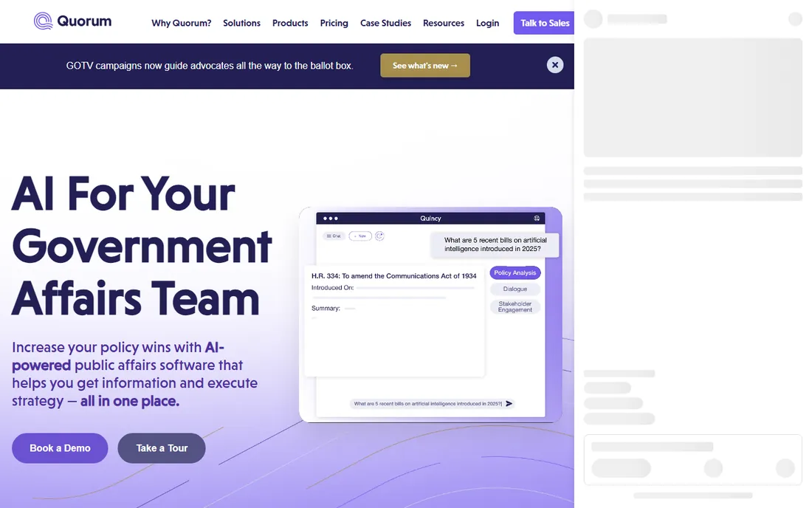Screen dimensions: 812x508
Task: Click the Book a Demo button
Action: point(60,448)
